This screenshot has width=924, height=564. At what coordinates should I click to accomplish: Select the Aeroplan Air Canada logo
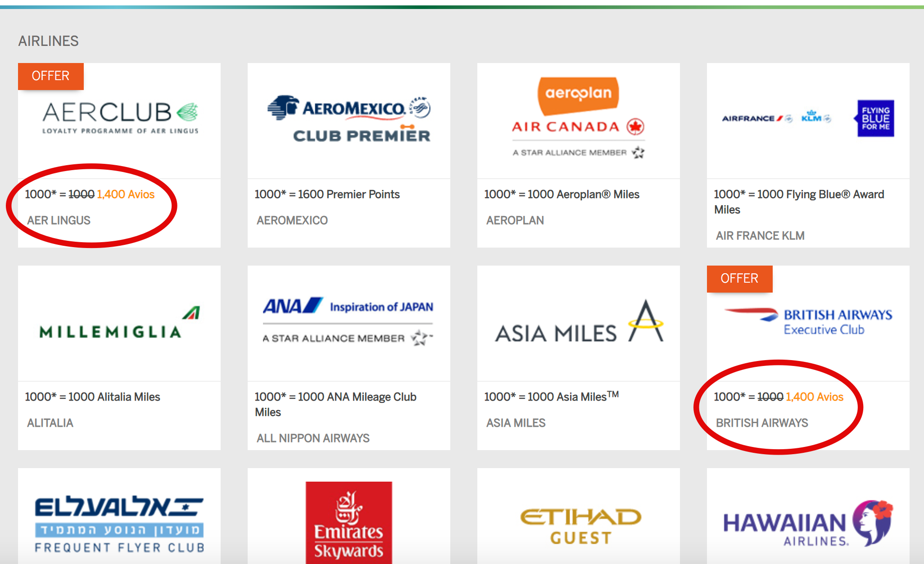(578, 118)
